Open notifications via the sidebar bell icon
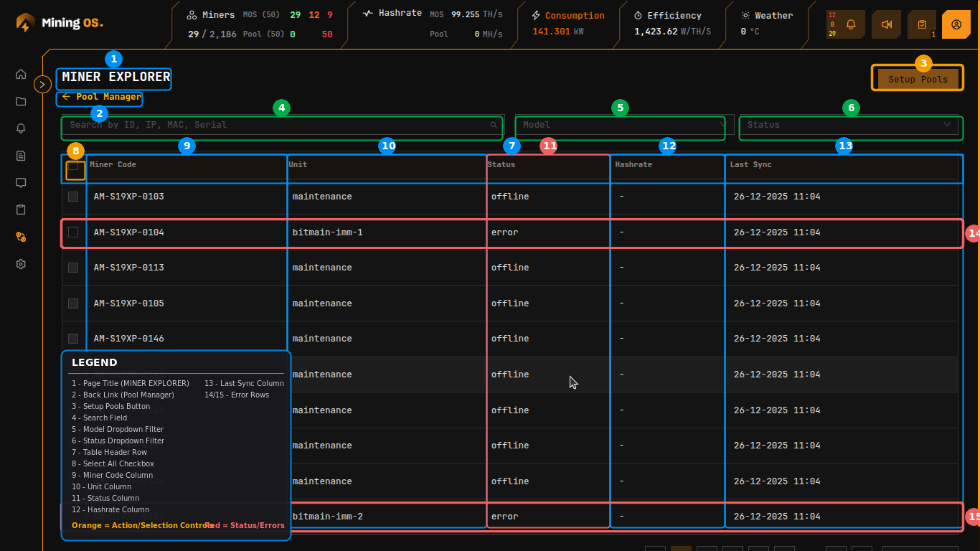980x551 pixels. pyautogui.click(x=21, y=128)
